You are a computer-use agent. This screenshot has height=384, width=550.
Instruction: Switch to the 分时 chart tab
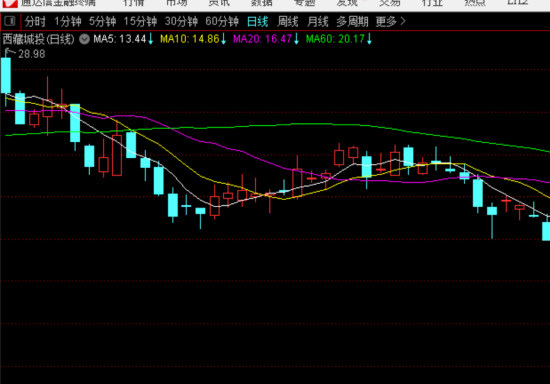(x=35, y=22)
